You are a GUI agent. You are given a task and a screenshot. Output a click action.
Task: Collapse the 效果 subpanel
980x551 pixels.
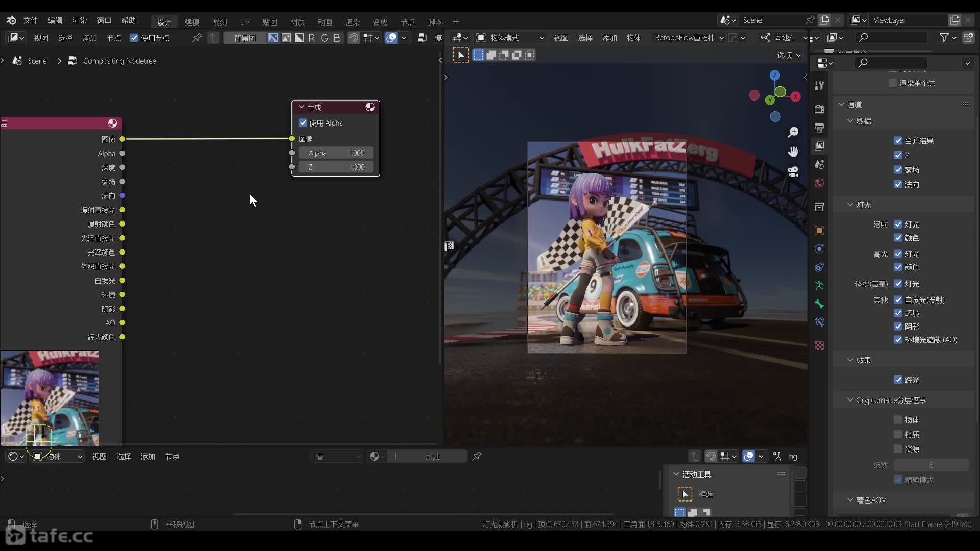point(850,360)
